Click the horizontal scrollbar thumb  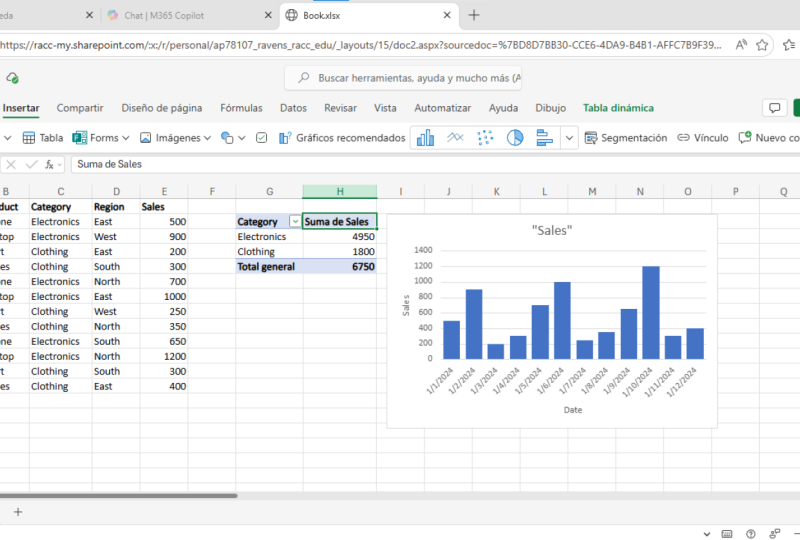click(118, 495)
